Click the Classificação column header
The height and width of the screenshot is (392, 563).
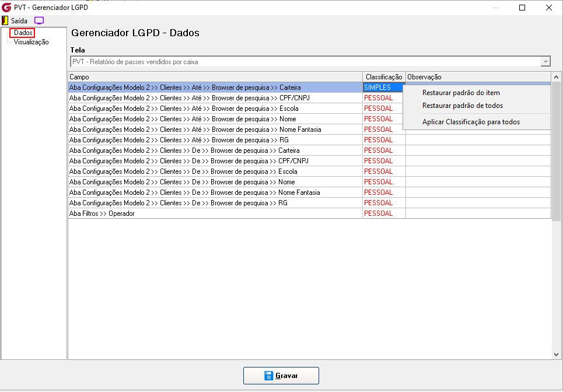[x=384, y=77]
